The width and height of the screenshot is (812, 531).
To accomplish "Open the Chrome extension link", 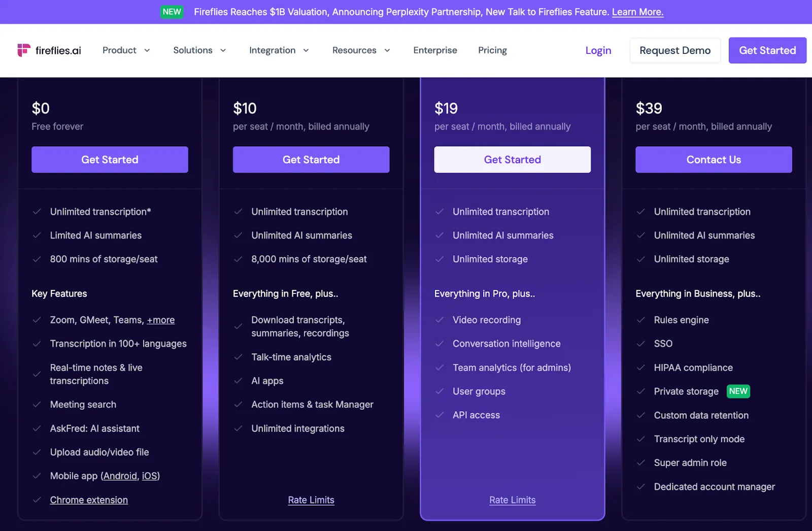I will click(x=89, y=500).
